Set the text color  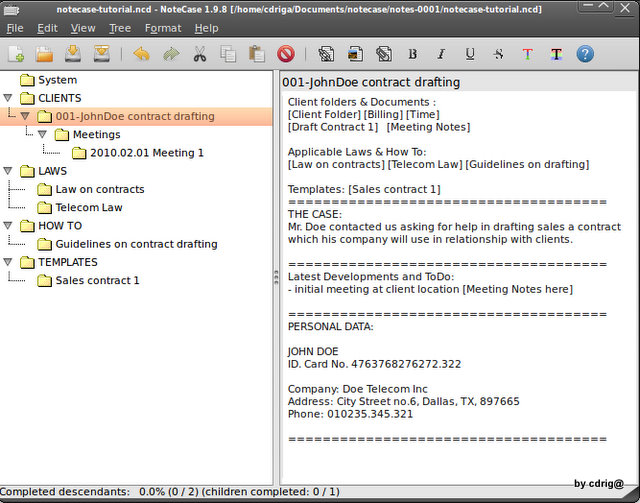point(527,54)
